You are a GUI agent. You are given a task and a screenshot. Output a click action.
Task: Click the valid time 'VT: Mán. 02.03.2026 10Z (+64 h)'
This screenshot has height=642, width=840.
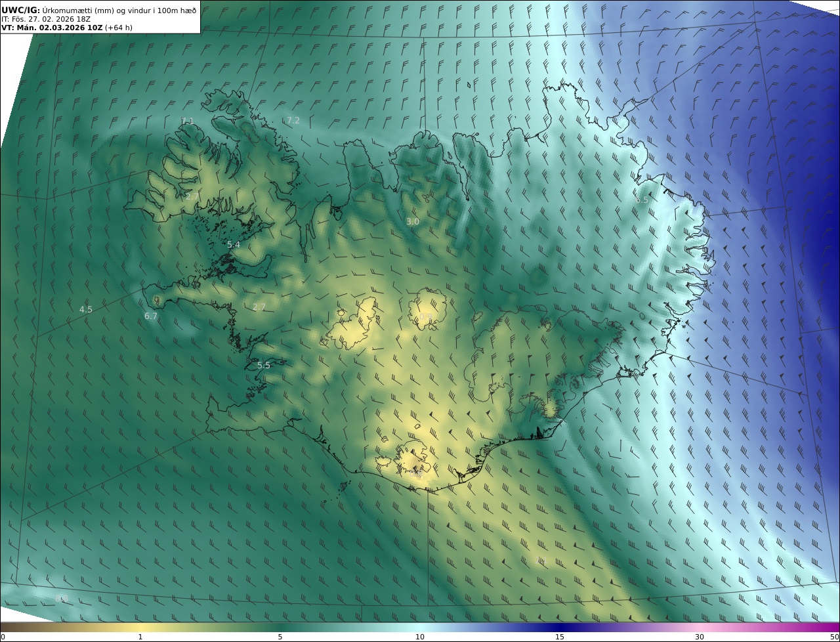[66, 28]
